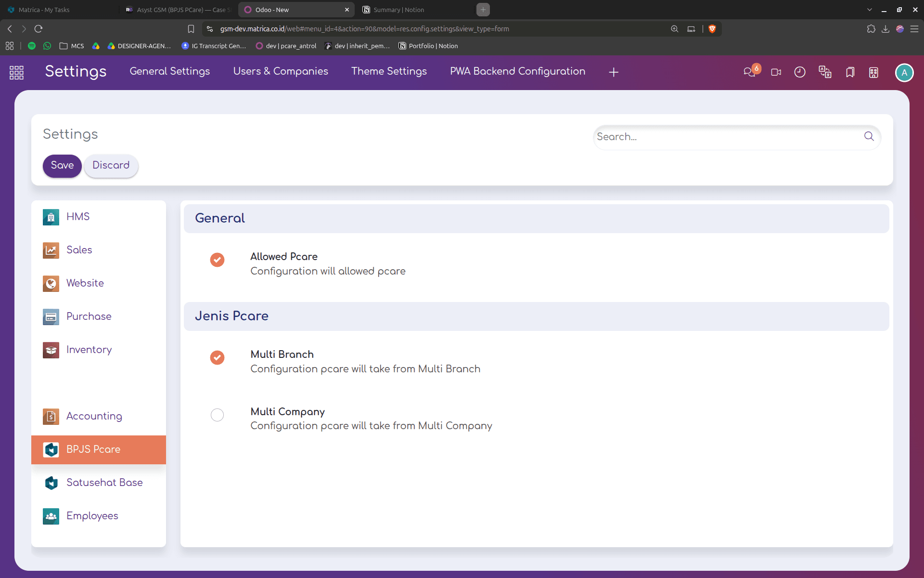Viewport: 924px width, 578px height.
Task: Click the magnifier icon in Settings search
Action: (869, 136)
